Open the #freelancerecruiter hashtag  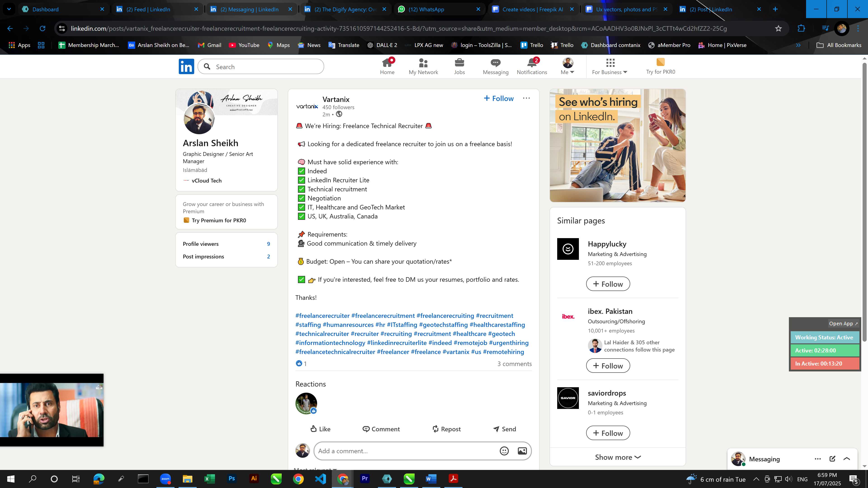[x=323, y=316]
